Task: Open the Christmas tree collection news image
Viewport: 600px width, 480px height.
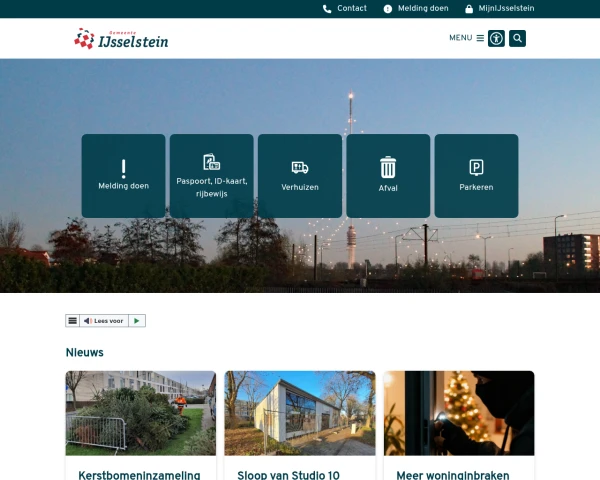Action: (x=141, y=413)
